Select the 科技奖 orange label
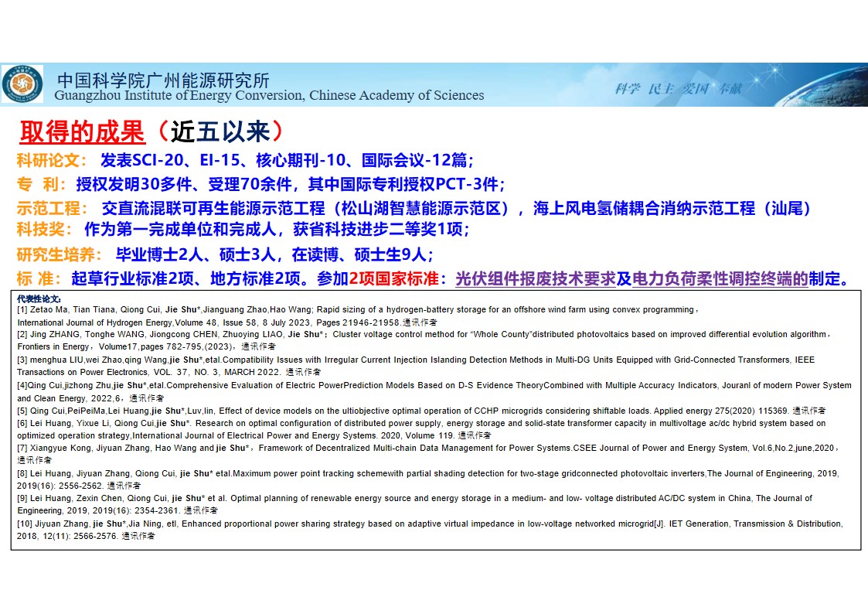This screenshot has width=868, height=614. pyautogui.click(x=45, y=230)
